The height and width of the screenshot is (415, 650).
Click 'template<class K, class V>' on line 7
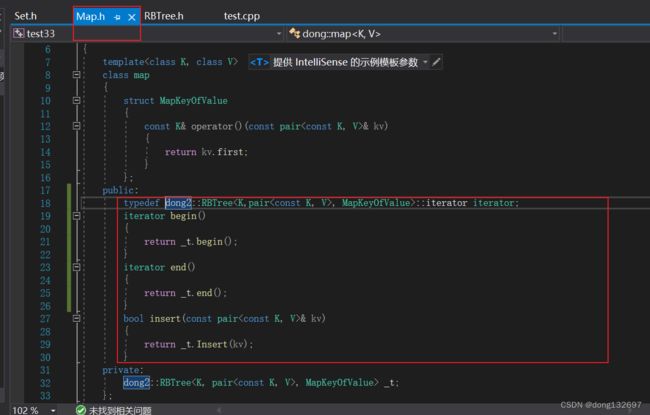coord(170,62)
